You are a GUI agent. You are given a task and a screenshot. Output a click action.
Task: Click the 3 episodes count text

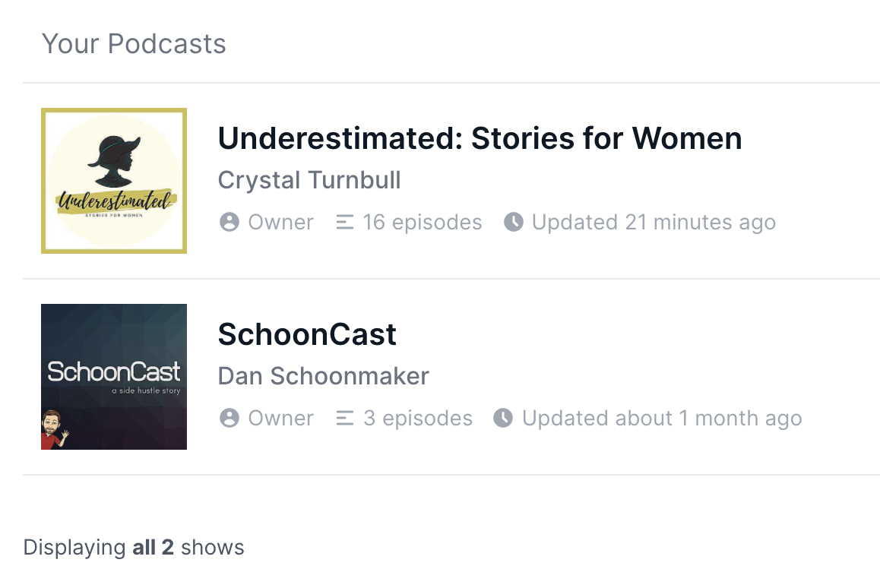418,419
